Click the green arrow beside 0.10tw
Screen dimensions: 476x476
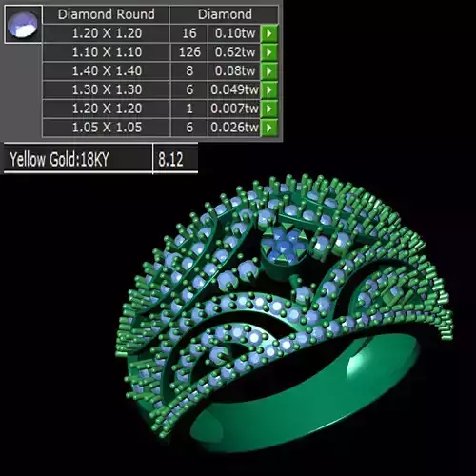click(269, 33)
